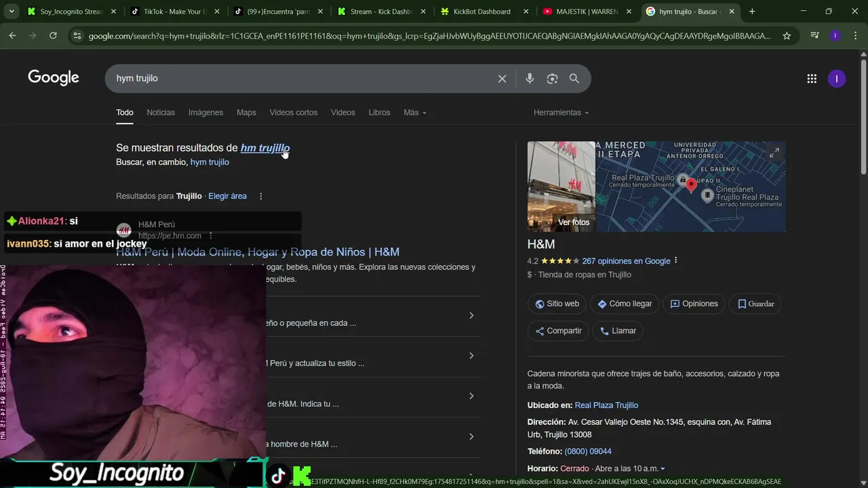Image resolution: width=868 pixels, height=488 pixels.
Task: Click the (0800) 09044 phone number
Action: click(588, 451)
